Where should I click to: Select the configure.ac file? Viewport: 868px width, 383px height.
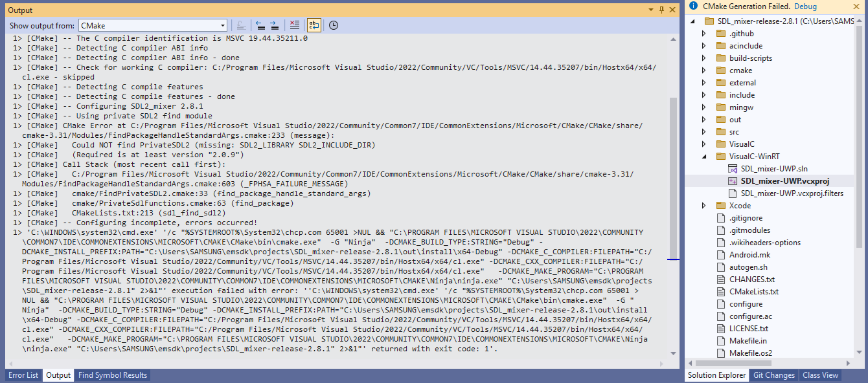(x=751, y=316)
